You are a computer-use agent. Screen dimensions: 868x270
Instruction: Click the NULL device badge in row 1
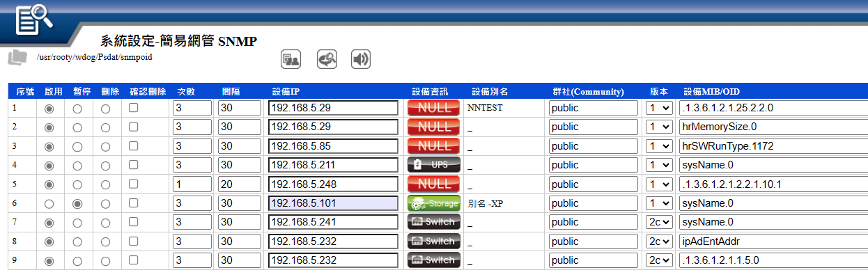point(434,108)
